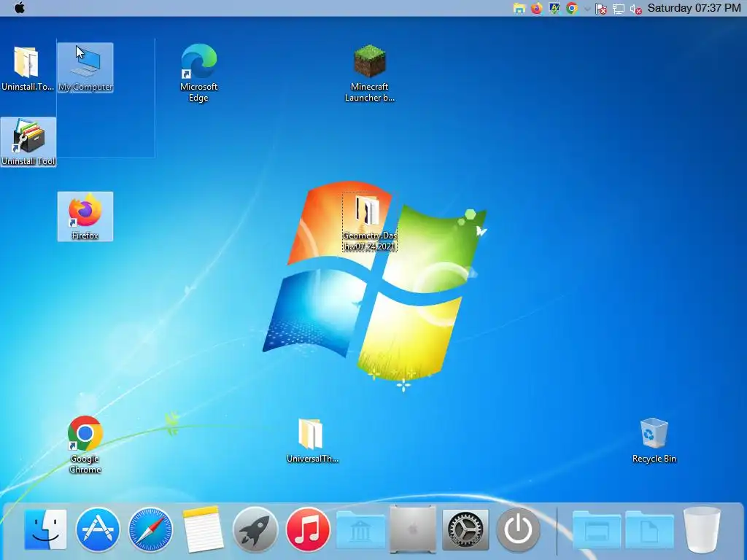Select the My Computer desktop icon
This screenshot has width=747, height=560.
[85, 68]
